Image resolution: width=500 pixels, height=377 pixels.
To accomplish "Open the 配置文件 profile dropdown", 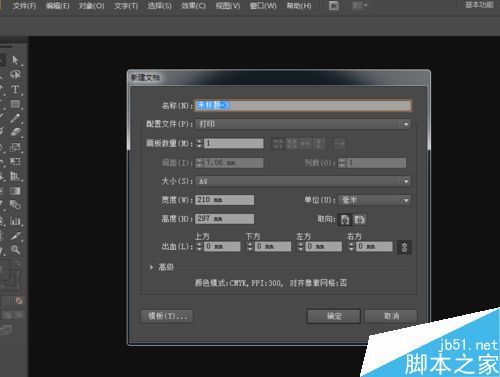I will [x=303, y=124].
